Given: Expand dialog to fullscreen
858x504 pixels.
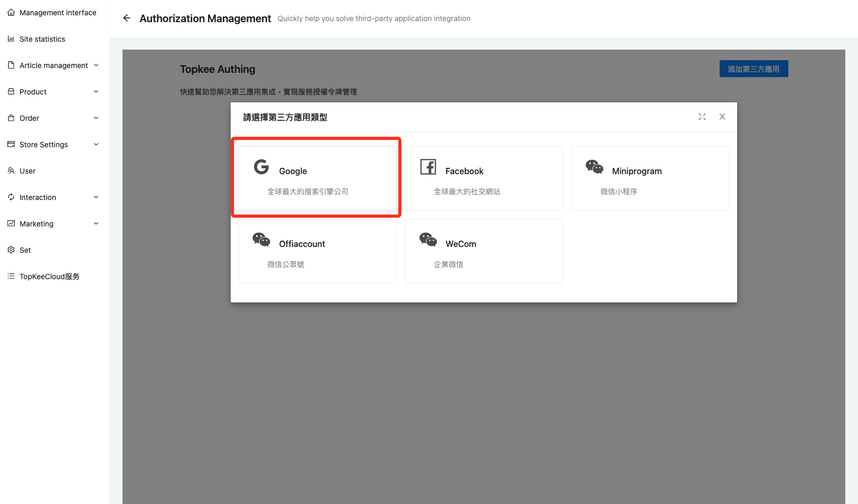Looking at the screenshot, I should point(702,117).
